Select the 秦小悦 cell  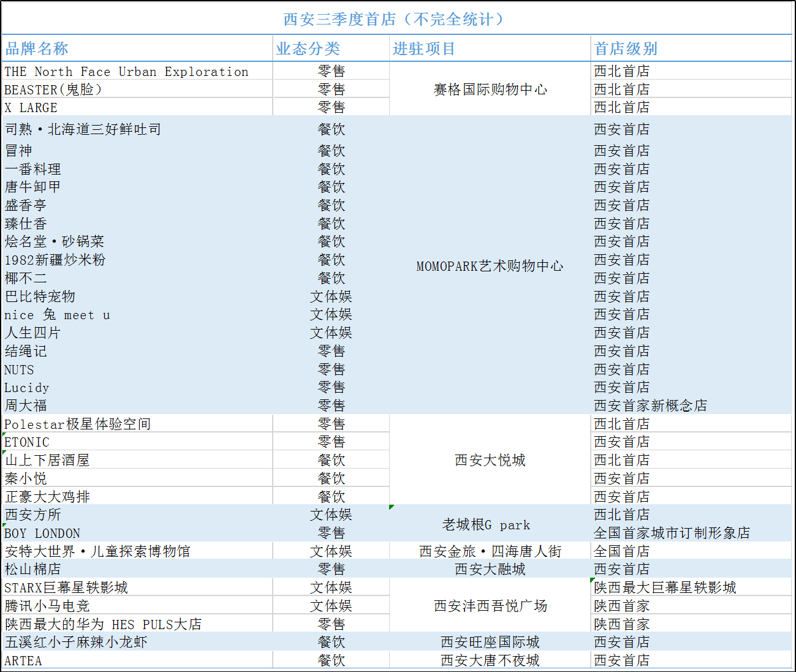(137, 478)
